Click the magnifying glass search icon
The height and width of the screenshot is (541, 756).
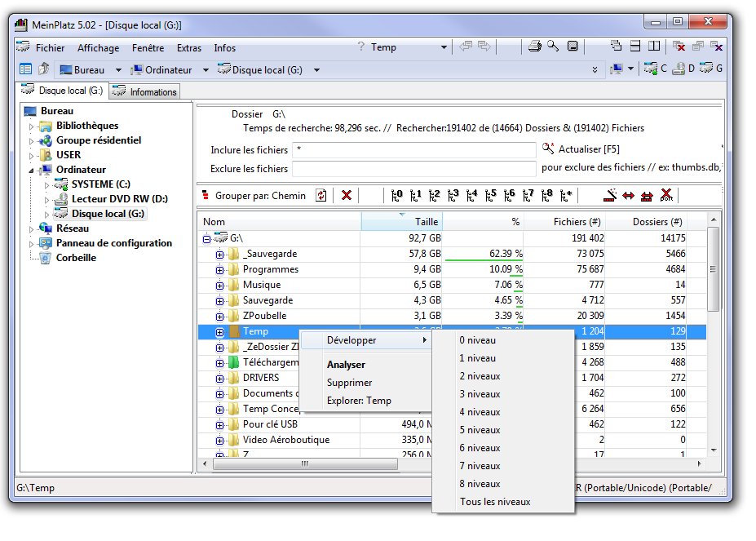(x=553, y=47)
